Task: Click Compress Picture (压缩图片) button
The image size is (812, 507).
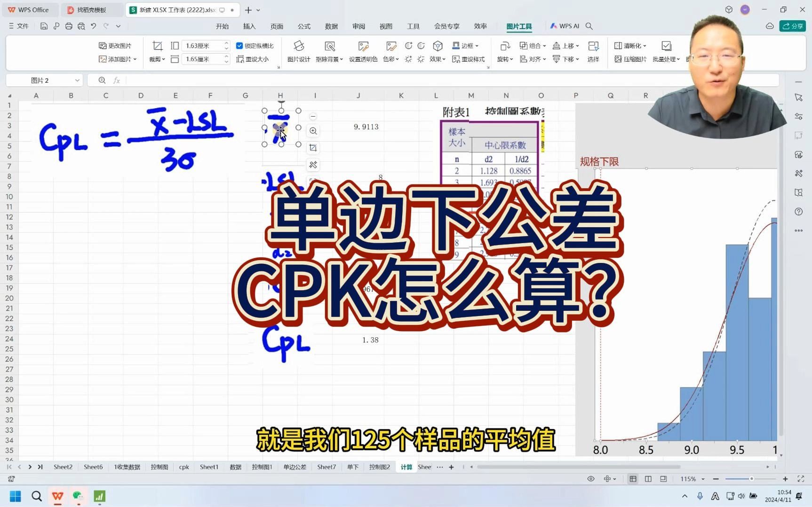Action: pyautogui.click(x=630, y=59)
